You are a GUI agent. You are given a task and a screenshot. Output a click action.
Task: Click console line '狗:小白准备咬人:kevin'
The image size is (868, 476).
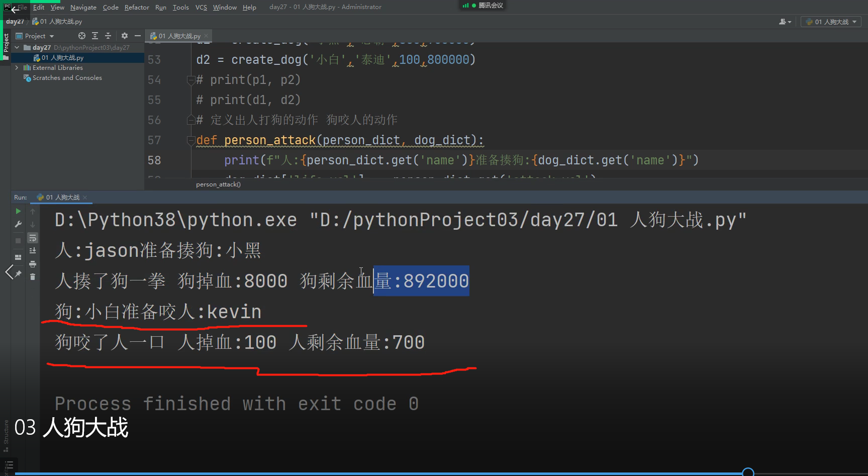pos(158,312)
